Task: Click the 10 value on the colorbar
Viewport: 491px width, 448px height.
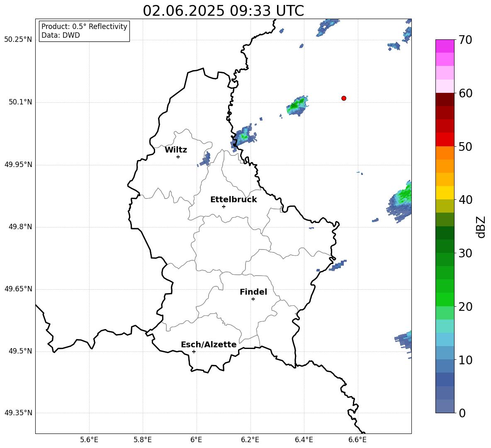Action: [465, 360]
